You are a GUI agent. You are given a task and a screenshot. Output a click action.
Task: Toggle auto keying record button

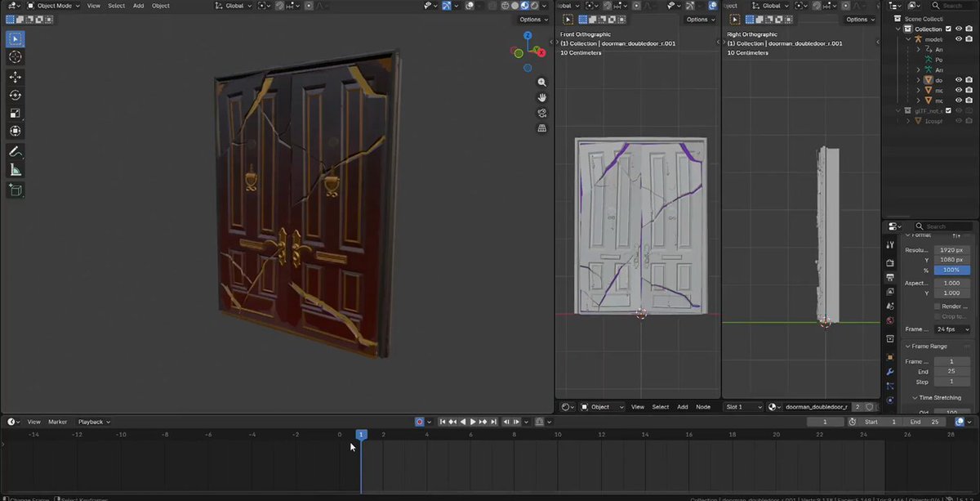point(420,422)
